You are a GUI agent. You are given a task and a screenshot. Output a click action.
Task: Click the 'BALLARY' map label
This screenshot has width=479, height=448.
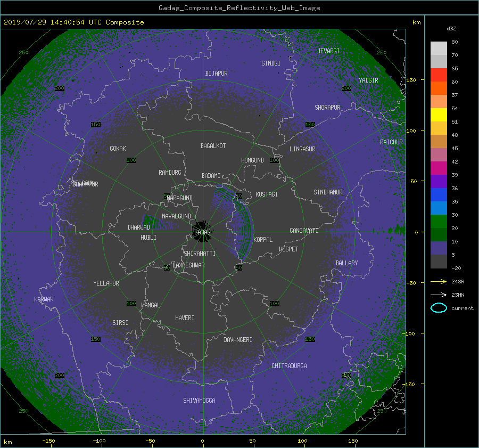coord(346,263)
